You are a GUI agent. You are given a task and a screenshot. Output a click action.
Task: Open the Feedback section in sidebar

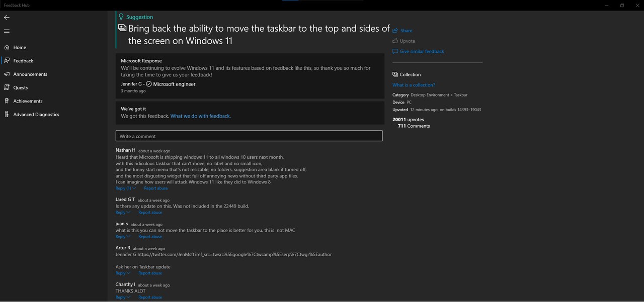(23, 61)
